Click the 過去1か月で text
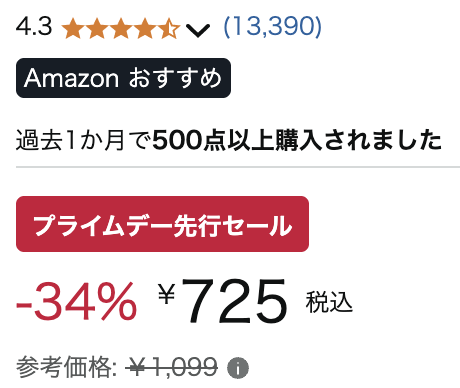This screenshot has height=388, width=460. click(x=83, y=140)
